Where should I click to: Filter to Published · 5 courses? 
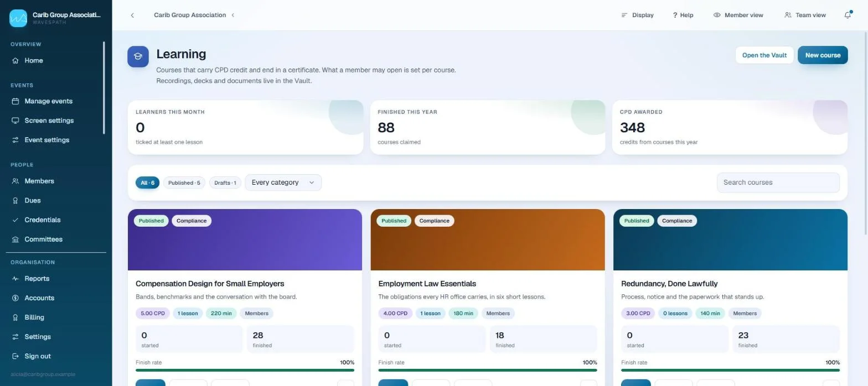(184, 182)
